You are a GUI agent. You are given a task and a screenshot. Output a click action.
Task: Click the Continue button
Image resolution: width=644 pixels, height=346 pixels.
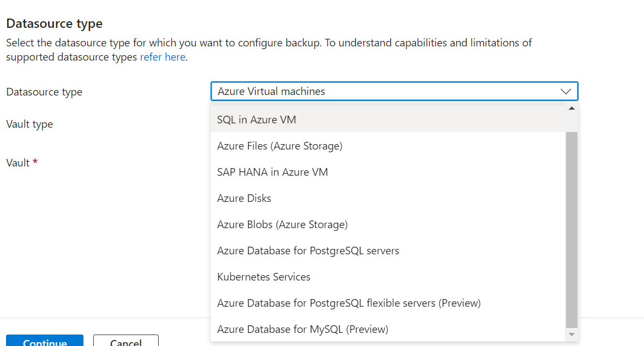click(45, 342)
